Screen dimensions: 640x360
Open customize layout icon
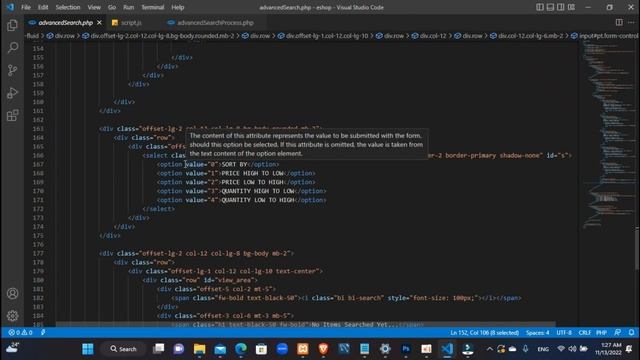point(571,7)
